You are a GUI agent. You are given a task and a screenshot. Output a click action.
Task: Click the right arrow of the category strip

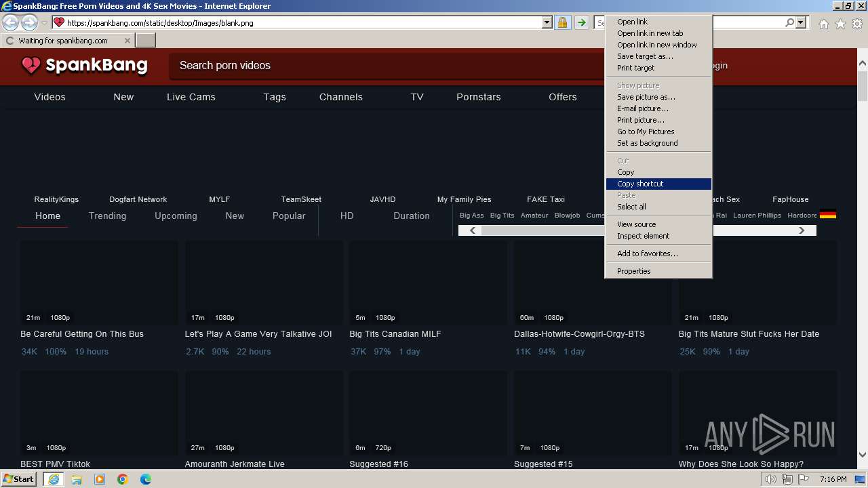[802, 230]
